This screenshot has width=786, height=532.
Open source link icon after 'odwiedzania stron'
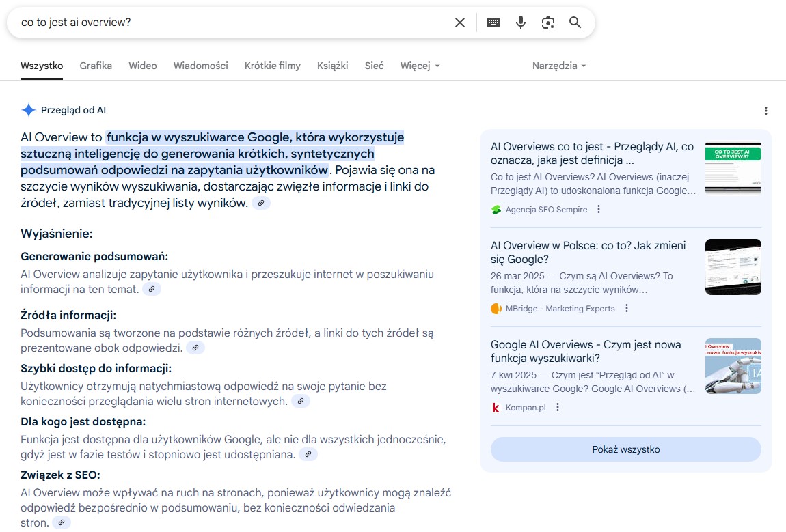point(61,522)
